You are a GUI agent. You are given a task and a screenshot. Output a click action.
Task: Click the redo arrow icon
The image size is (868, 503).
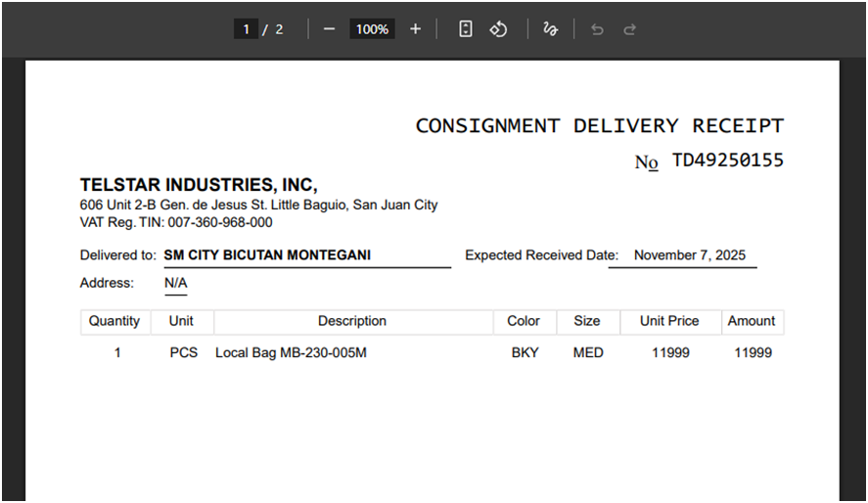(630, 29)
